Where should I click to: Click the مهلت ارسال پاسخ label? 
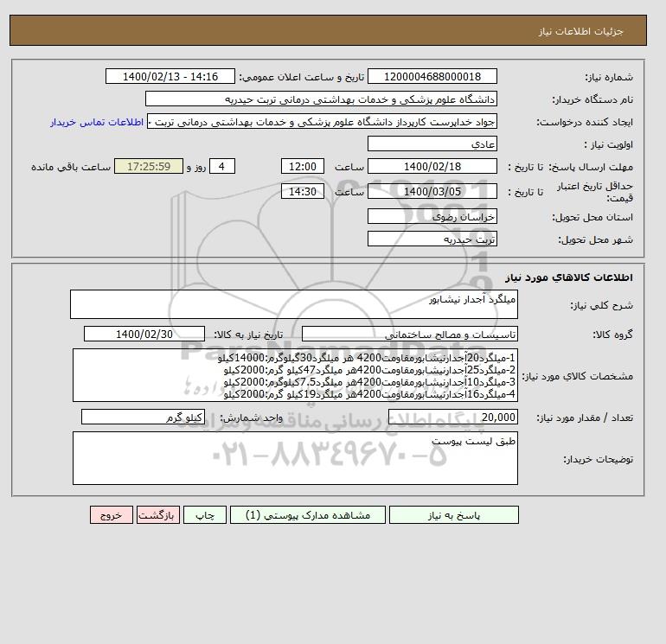coord(591,167)
